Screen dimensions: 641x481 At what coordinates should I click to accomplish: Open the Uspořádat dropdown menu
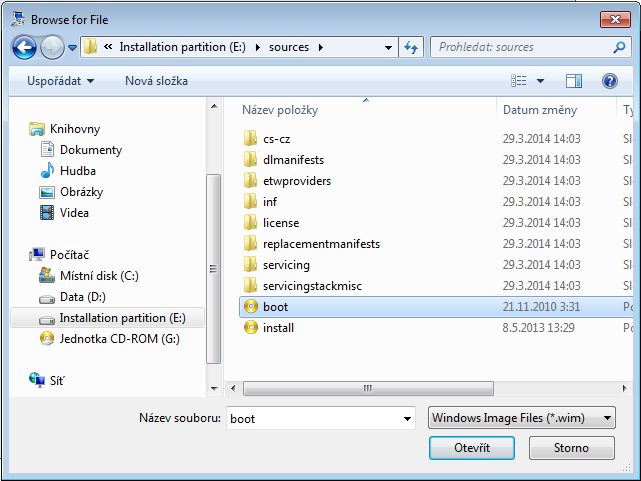[x=60, y=81]
